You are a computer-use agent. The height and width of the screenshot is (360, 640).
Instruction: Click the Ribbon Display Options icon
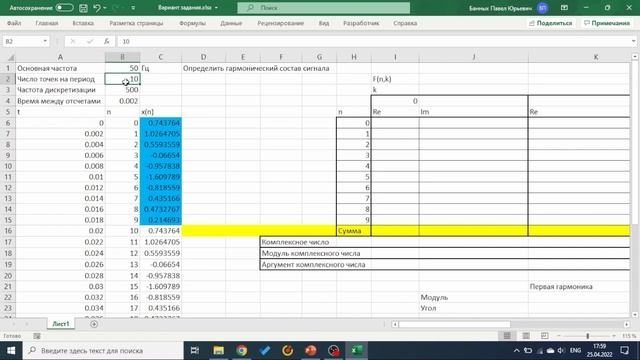click(x=564, y=8)
